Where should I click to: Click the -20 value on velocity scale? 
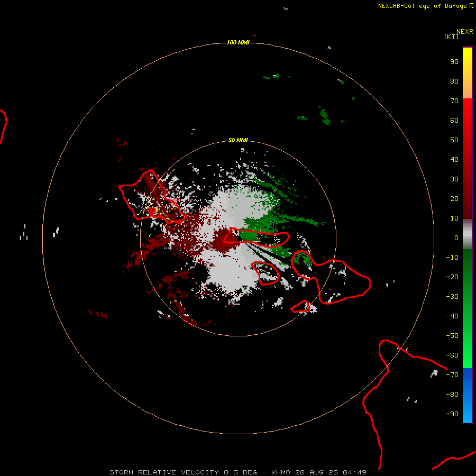pos(452,277)
